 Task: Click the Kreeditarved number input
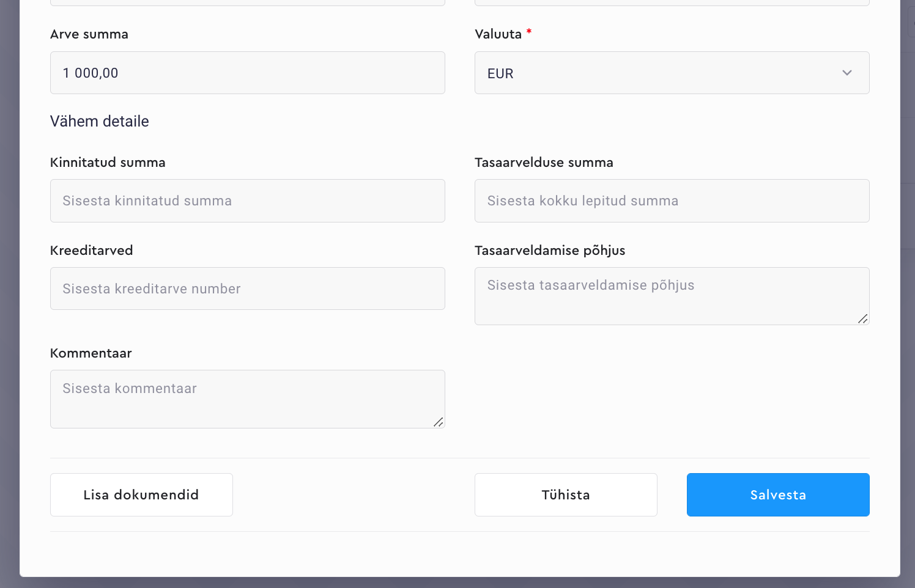(x=247, y=288)
